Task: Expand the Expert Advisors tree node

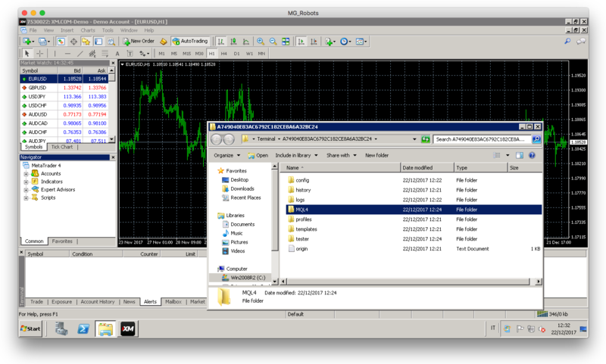Action: click(x=26, y=190)
